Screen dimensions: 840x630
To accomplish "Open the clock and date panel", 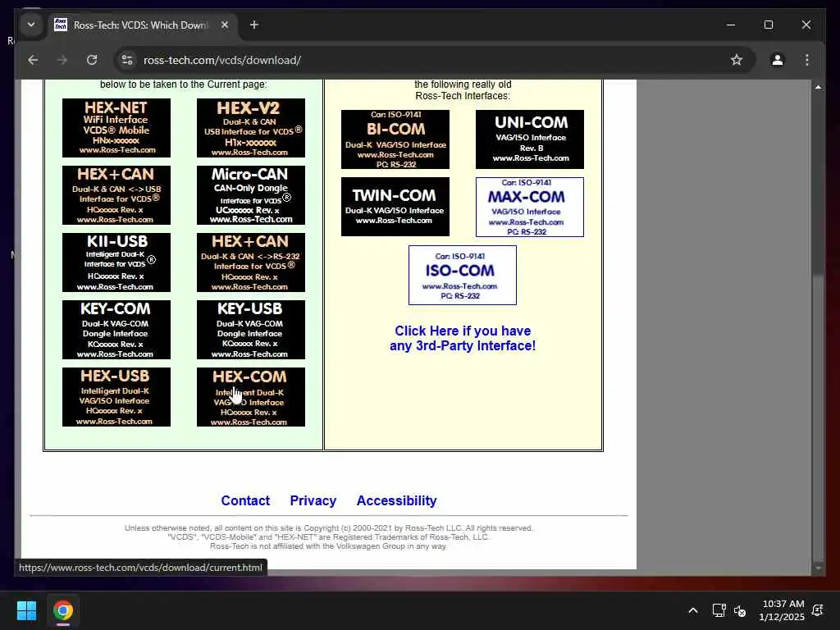I will tap(782, 610).
